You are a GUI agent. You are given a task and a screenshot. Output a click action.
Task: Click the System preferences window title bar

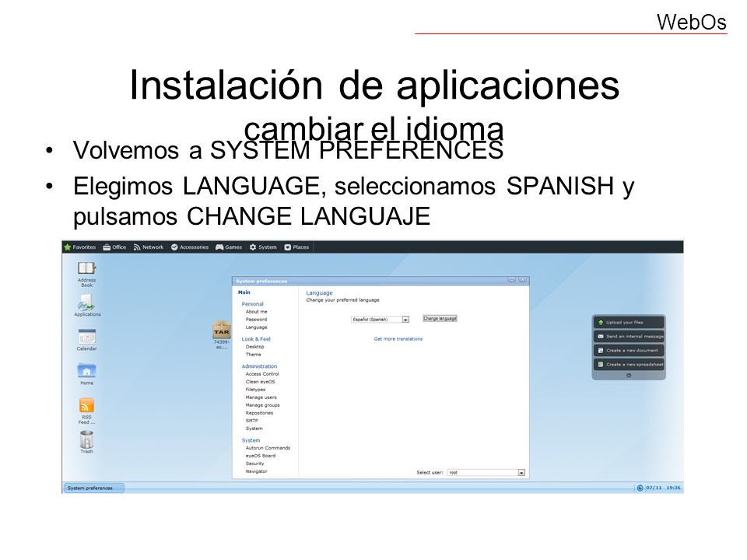click(x=381, y=281)
